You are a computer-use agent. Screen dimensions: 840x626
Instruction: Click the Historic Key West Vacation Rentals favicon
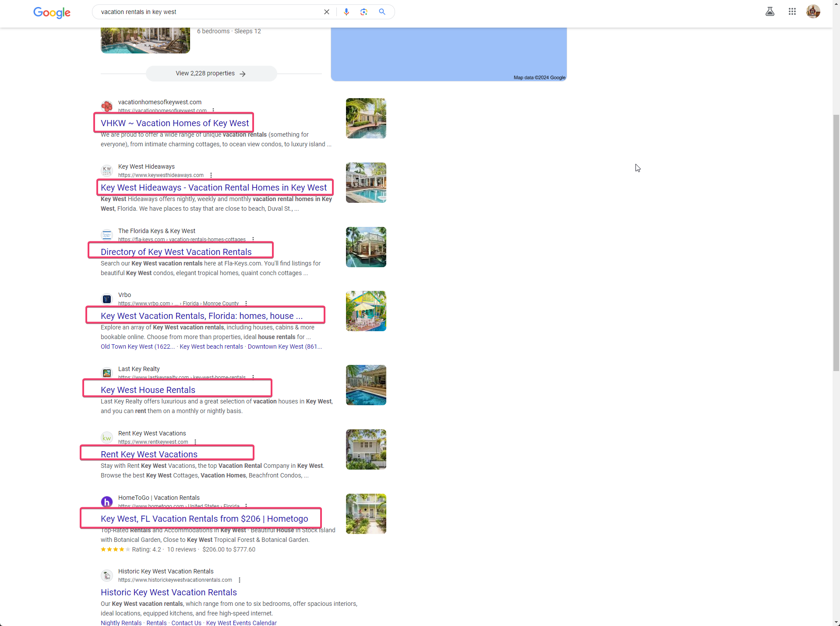coord(107,575)
